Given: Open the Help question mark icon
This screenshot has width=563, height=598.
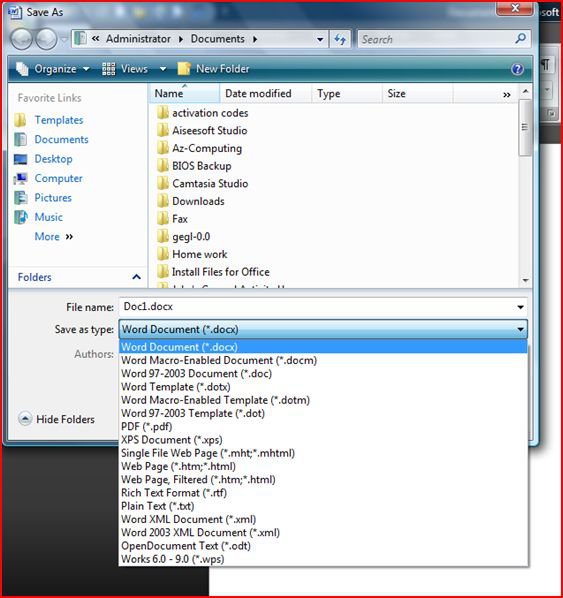Looking at the screenshot, I should [517, 69].
